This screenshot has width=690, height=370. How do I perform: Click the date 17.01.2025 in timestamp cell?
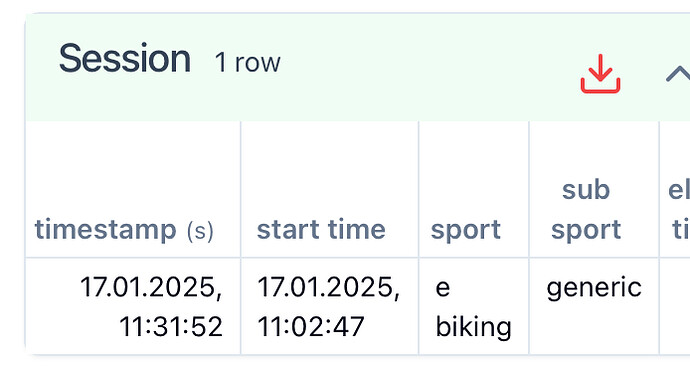[151, 287]
